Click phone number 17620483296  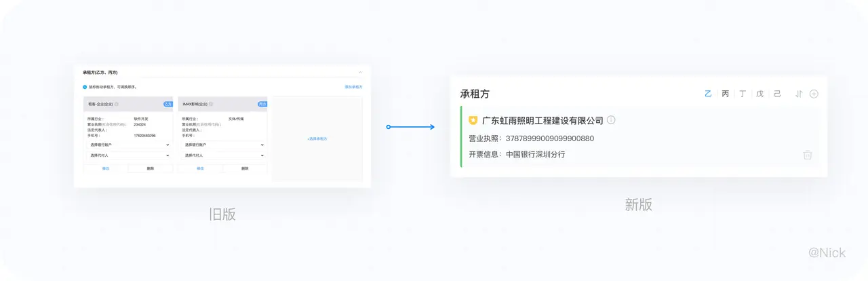pyautogui.click(x=144, y=136)
